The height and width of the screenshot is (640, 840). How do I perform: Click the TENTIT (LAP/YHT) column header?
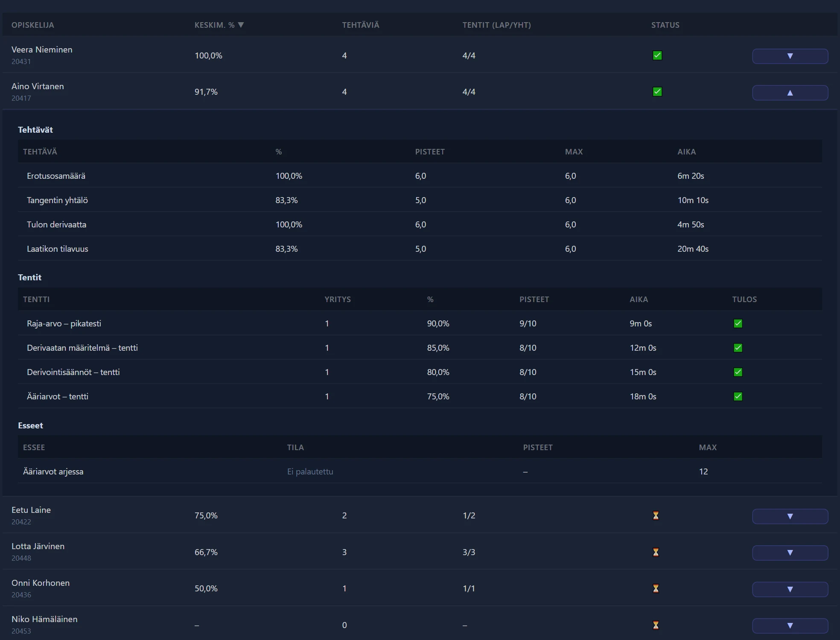click(x=497, y=25)
